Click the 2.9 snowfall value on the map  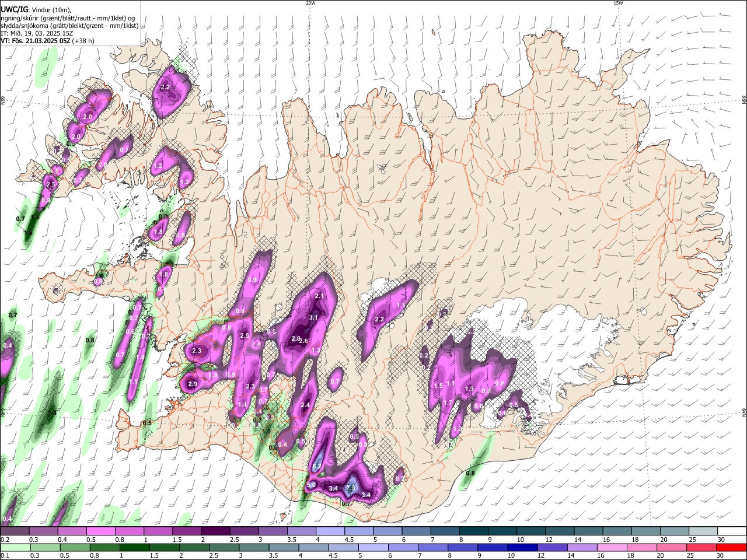tap(193, 384)
